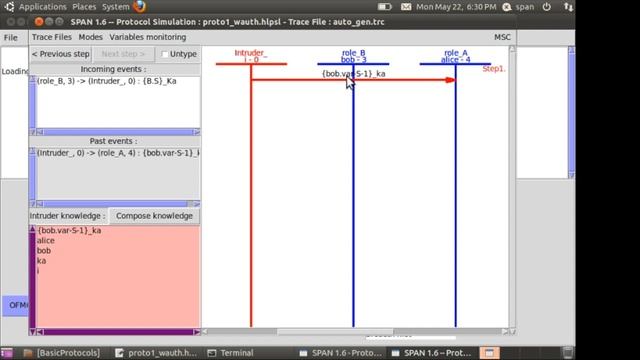Image resolution: width=640 pixels, height=360 pixels.
Task: Click right arrow of Intruder knowledge scrollbar
Action: pyautogui.click(x=196, y=332)
